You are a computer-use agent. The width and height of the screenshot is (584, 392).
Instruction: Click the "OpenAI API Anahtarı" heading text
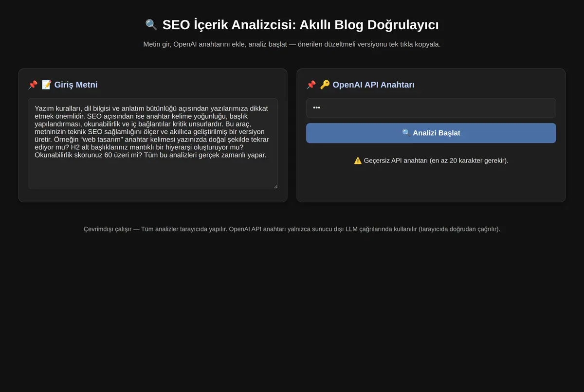[374, 85]
